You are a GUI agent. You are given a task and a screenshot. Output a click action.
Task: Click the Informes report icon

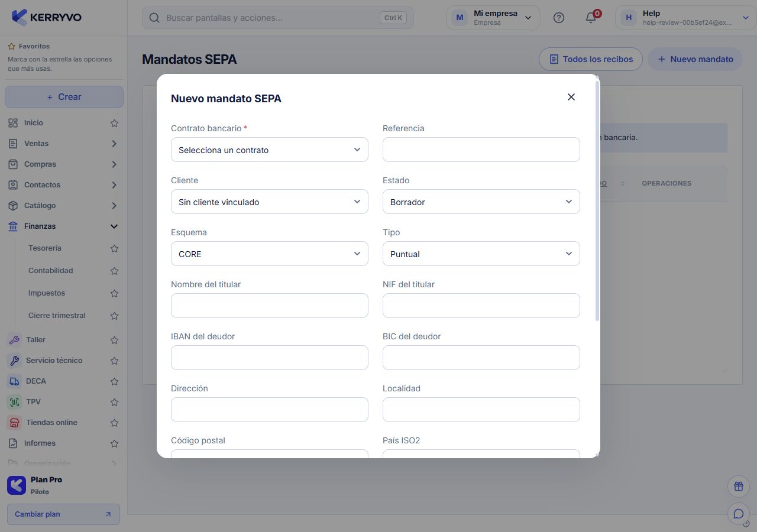(13, 443)
